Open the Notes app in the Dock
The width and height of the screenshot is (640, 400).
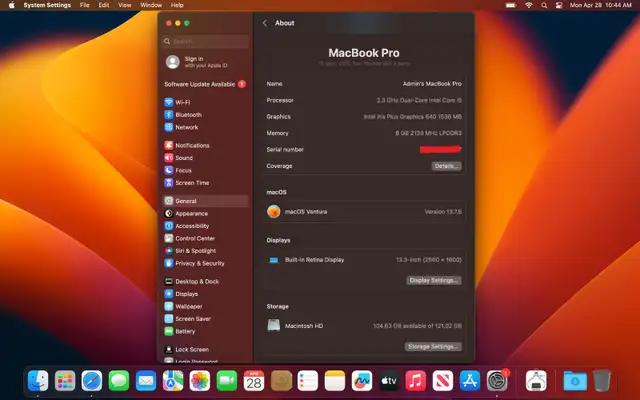335,381
